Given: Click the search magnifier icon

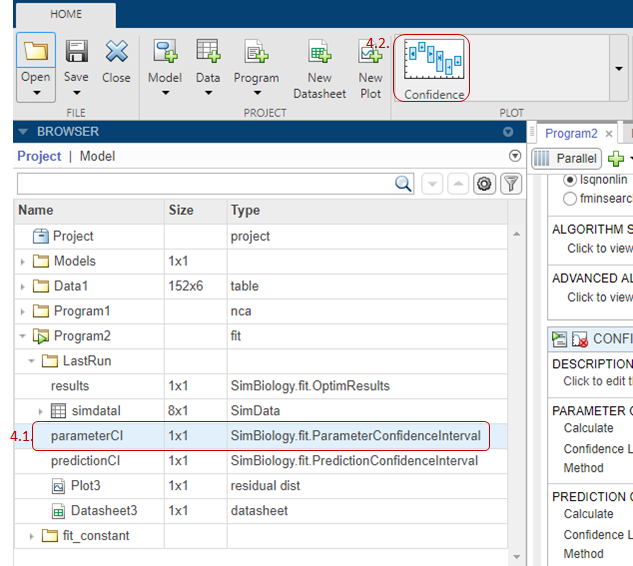Looking at the screenshot, I should click(x=403, y=183).
